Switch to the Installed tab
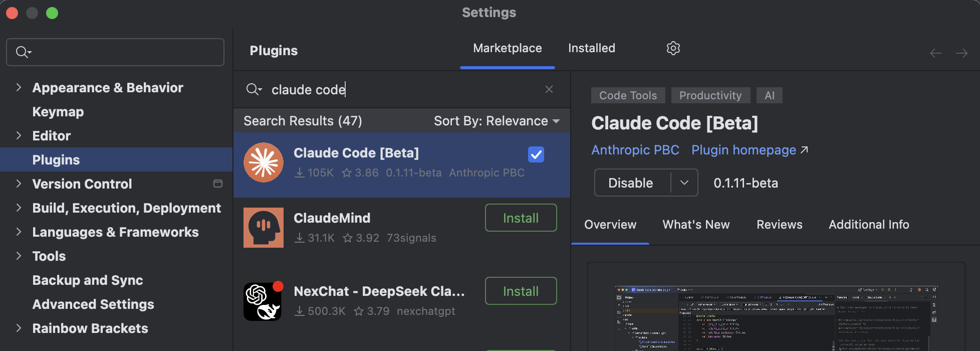Viewport: 980px width, 351px height. [x=592, y=48]
